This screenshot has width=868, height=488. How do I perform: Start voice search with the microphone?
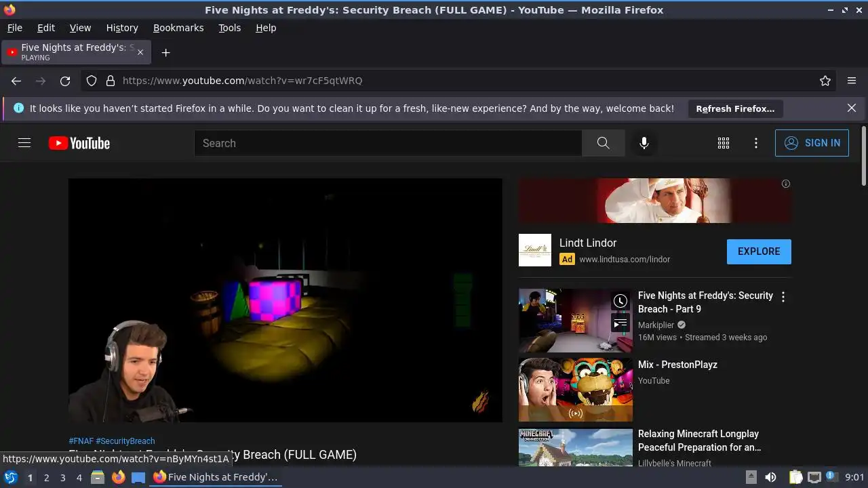coord(644,143)
